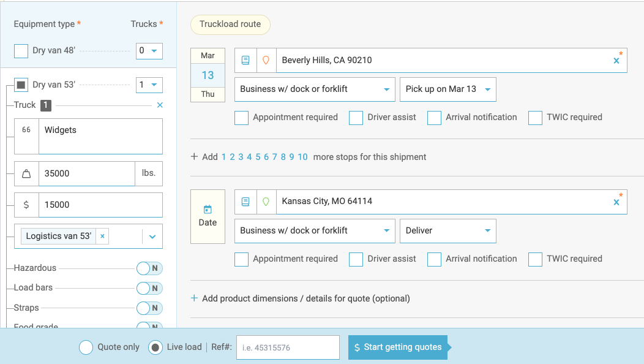Click the orange location pin icon for pickup
The width and height of the screenshot is (644, 364).
[x=266, y=60]
